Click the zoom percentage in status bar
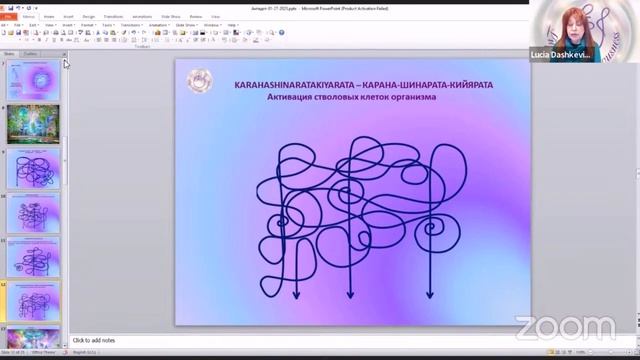Viewport: 640px width, 360px height. tap(580, 352)
